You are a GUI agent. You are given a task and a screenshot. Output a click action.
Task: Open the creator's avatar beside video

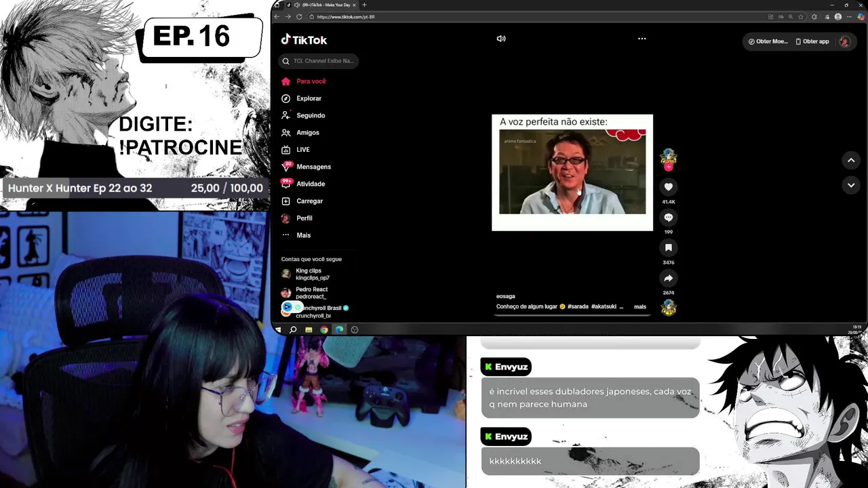tap(669, 158)
